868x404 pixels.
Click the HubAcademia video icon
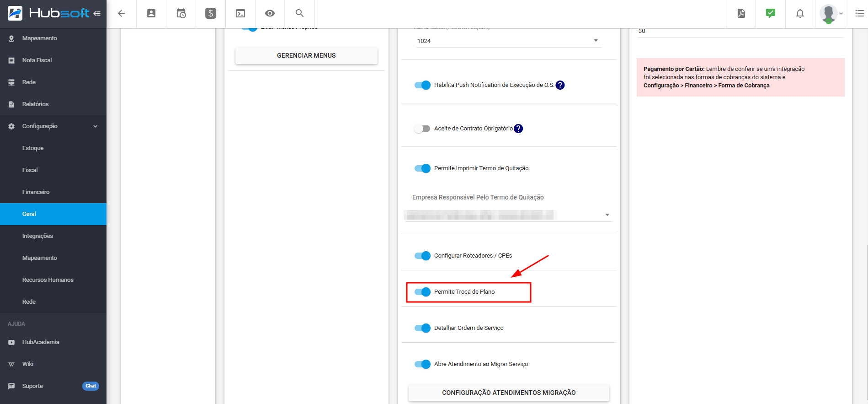pyautogui.click(x=11, y=342)
